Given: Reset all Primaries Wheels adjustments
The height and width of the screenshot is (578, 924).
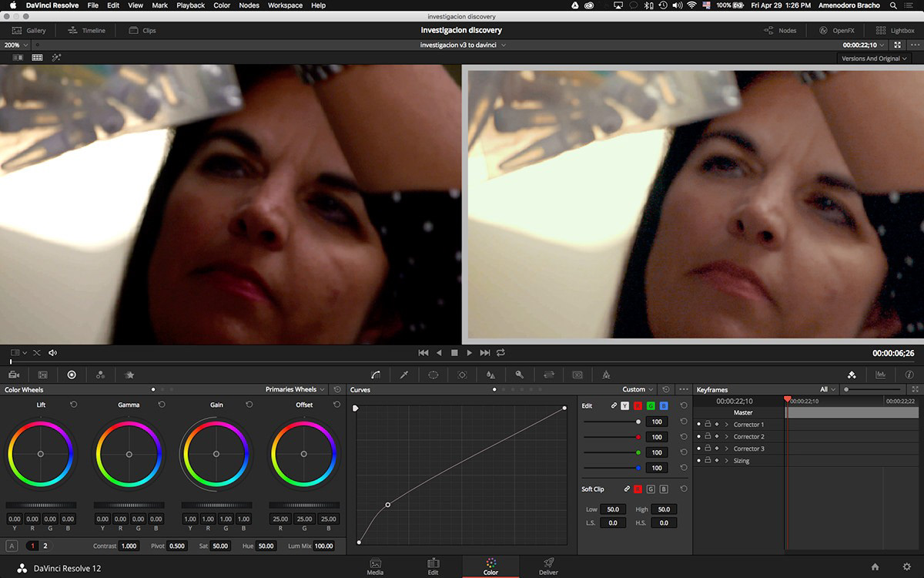Looking at the screenshot, I should point(337,389).
